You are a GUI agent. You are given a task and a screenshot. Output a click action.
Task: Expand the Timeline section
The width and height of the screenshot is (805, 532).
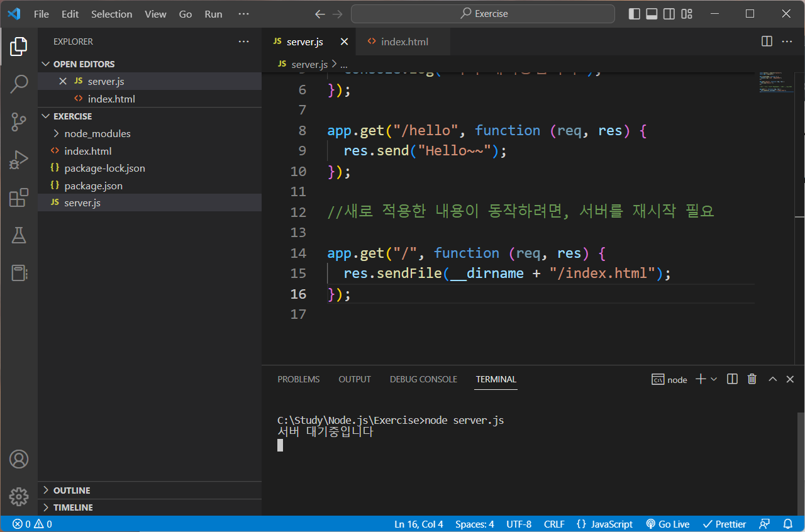coord(150,507)
